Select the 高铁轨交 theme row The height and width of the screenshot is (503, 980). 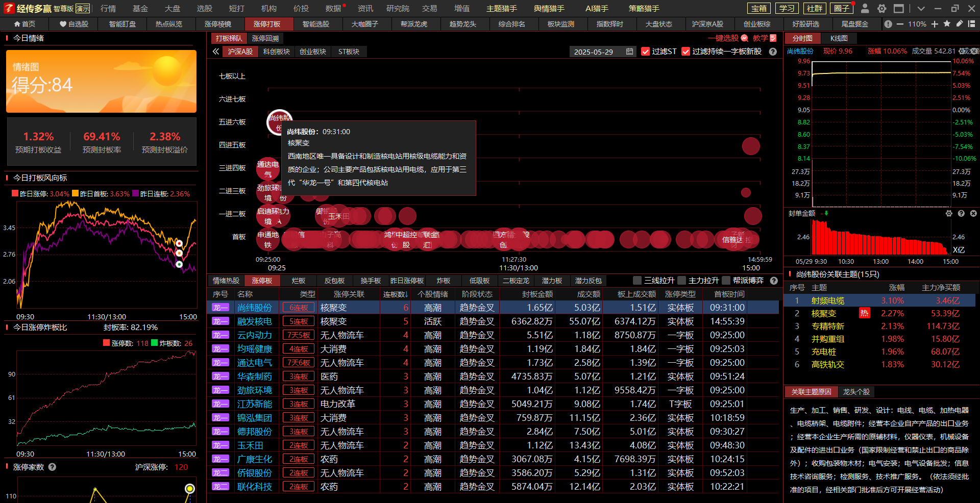click(x=880, y=364)
